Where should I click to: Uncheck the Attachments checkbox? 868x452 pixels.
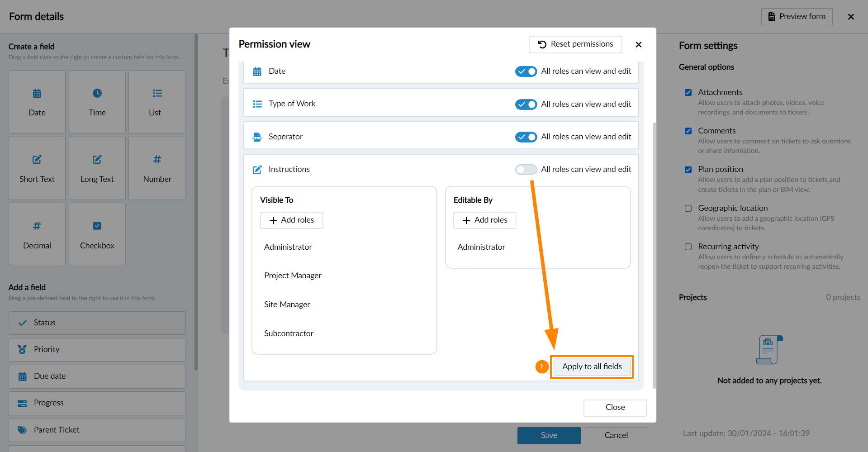click(688, 92)
